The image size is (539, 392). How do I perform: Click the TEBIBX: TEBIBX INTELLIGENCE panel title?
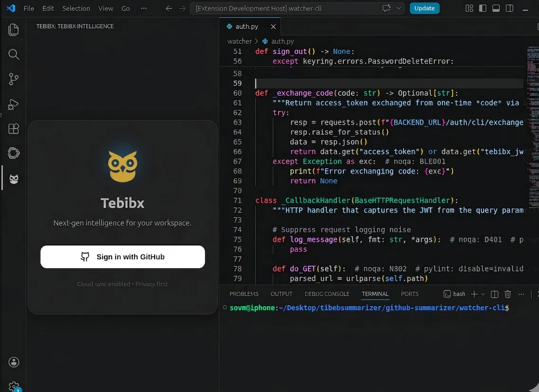75,26
